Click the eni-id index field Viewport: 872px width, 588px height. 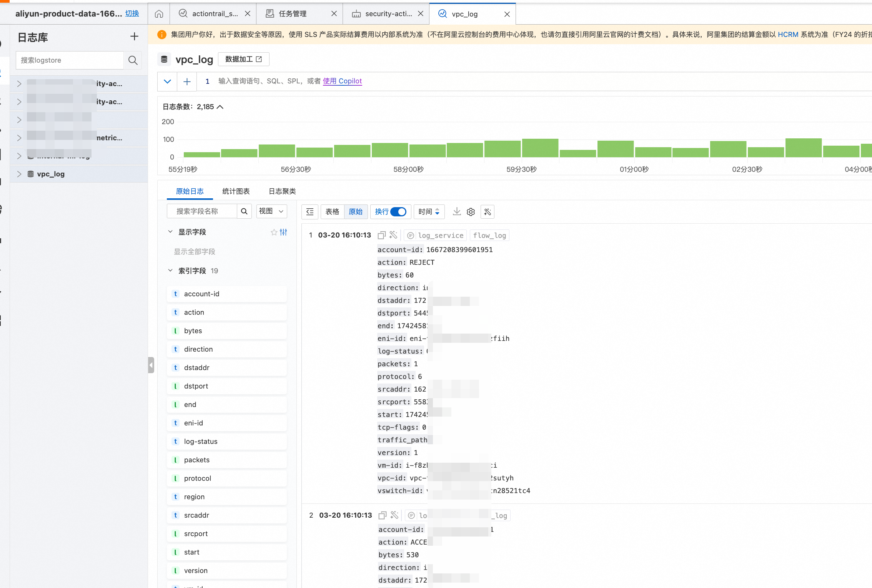pos(227,423)
